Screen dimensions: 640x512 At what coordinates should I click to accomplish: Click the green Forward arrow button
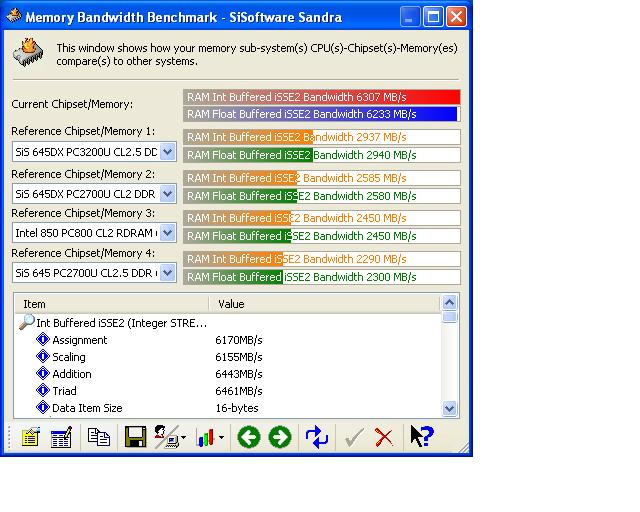pyautogui.click(x=279, y=437)
